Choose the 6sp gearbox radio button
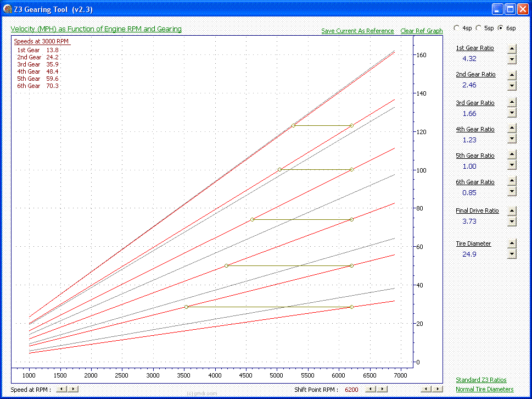This screenshot has height=399, width=532. 501,28
